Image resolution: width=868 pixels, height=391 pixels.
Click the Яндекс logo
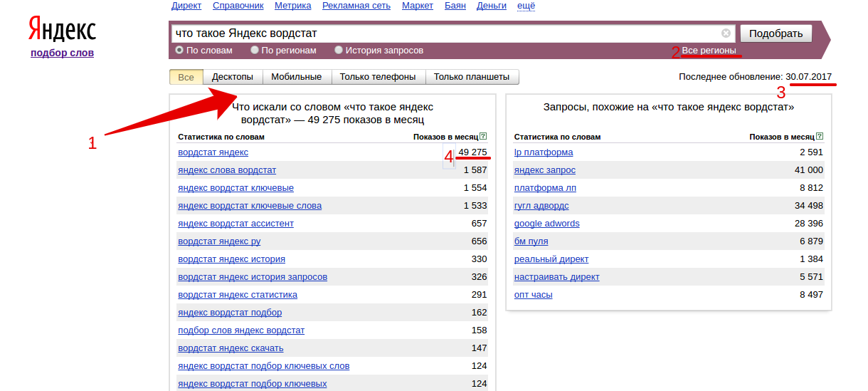tap(62, 30)
